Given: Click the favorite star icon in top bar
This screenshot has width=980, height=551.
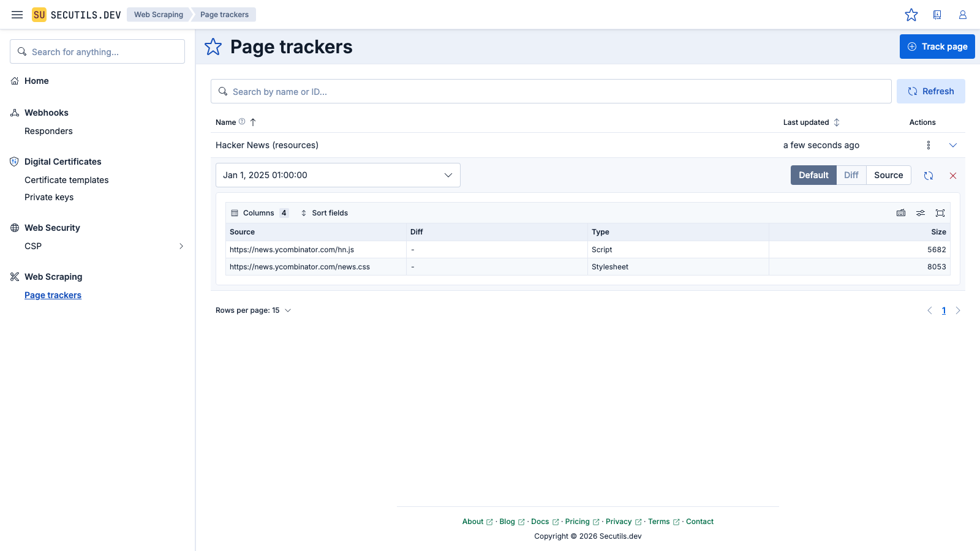Looking at the screenshot, I should coord(911,15).
